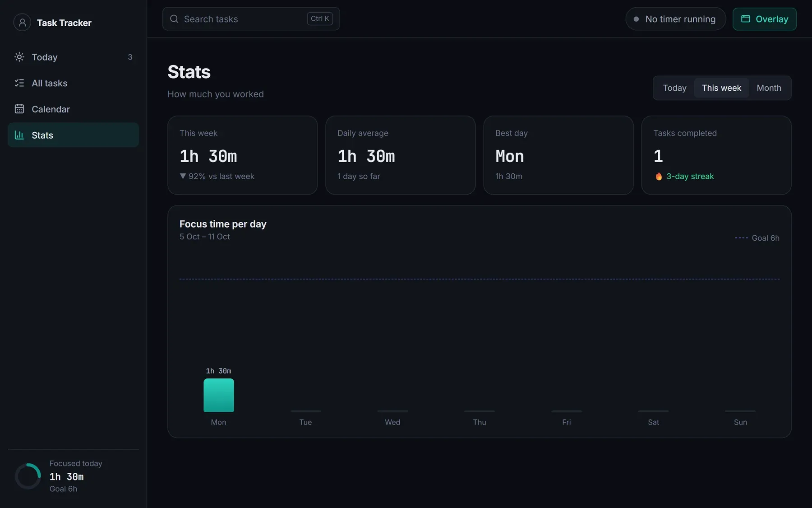This screenshot has width=812, height=508.
Task: Click the sun icon beside Today
Action: point(19,57)
